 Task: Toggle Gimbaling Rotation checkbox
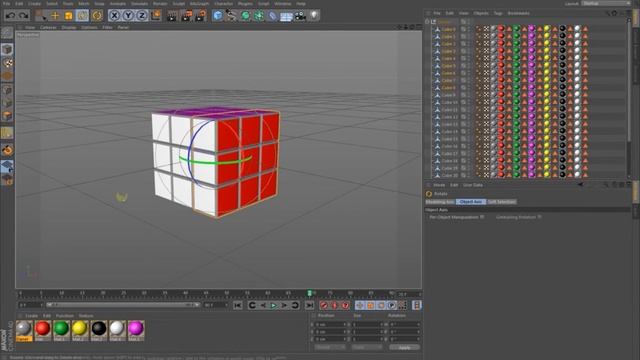540,217
